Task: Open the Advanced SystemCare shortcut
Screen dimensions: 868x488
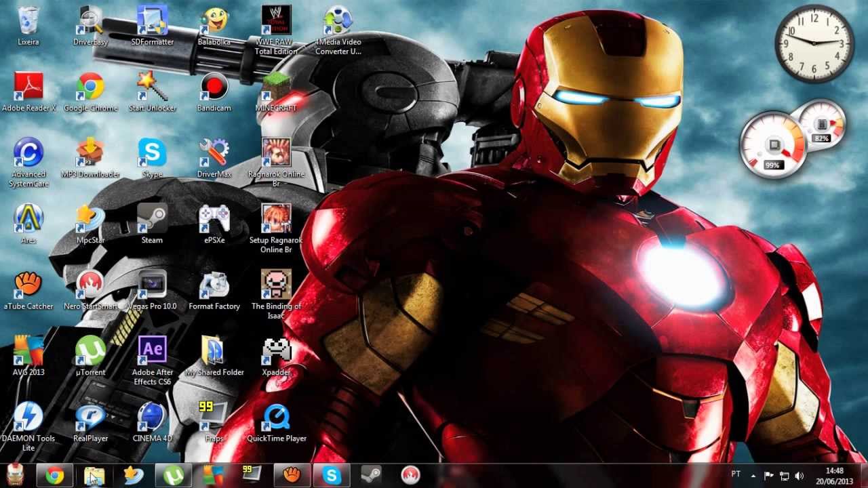Action: pos(28,163)
